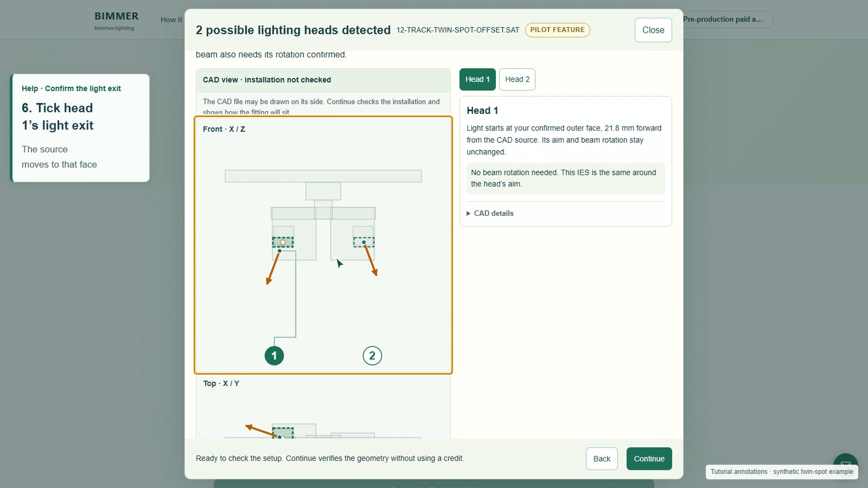The height and width of the screenshot is (488, 868).
Task: Select head marker 1 in Front view
Action: coord(274,356)
